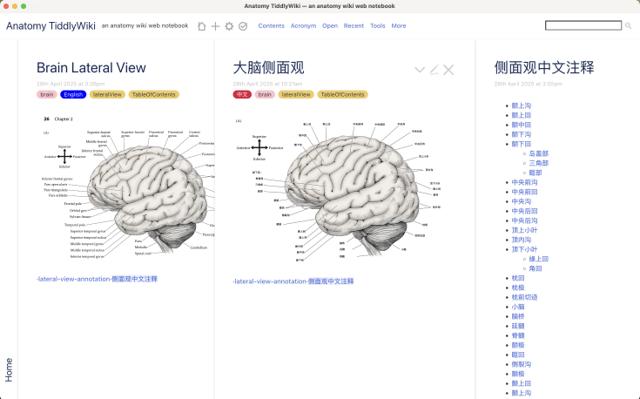
Task: Click lateralView tag in Brain Lateral View tiddler
Action: [x=107, y=95]
